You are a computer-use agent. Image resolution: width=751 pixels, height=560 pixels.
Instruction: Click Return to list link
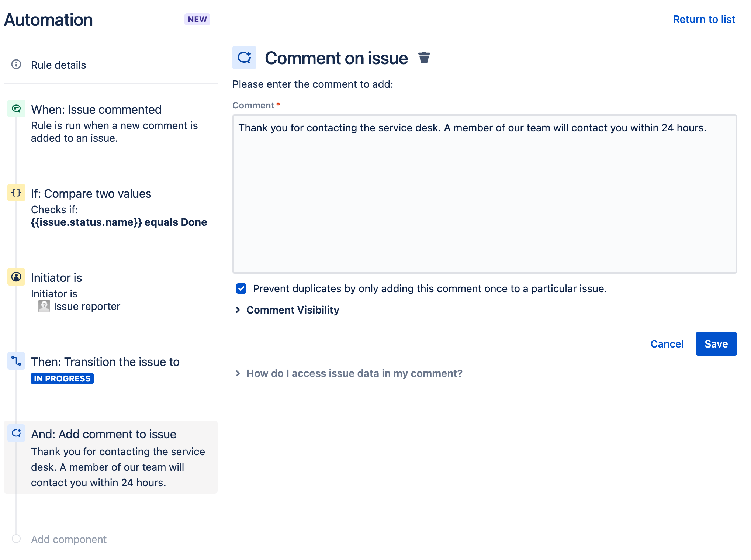coord(705,20)
